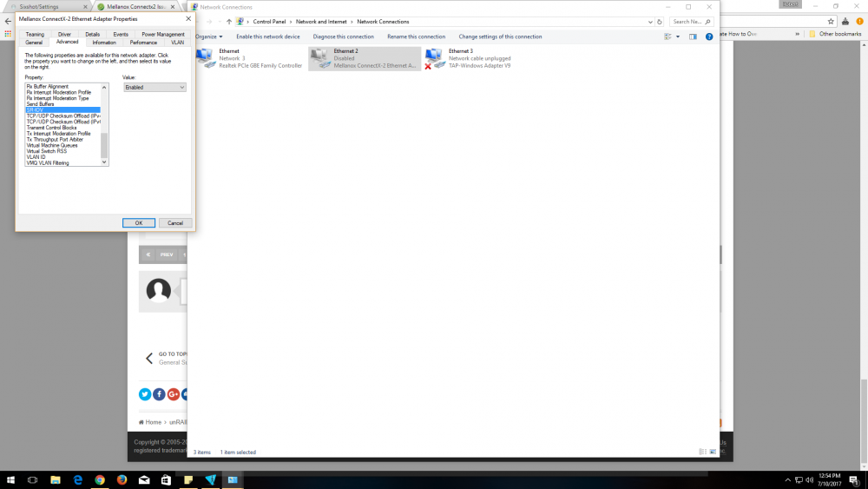This screenshot has width=868, height=489.
Task: Share page on Twitter
Action: coord(144,393)
